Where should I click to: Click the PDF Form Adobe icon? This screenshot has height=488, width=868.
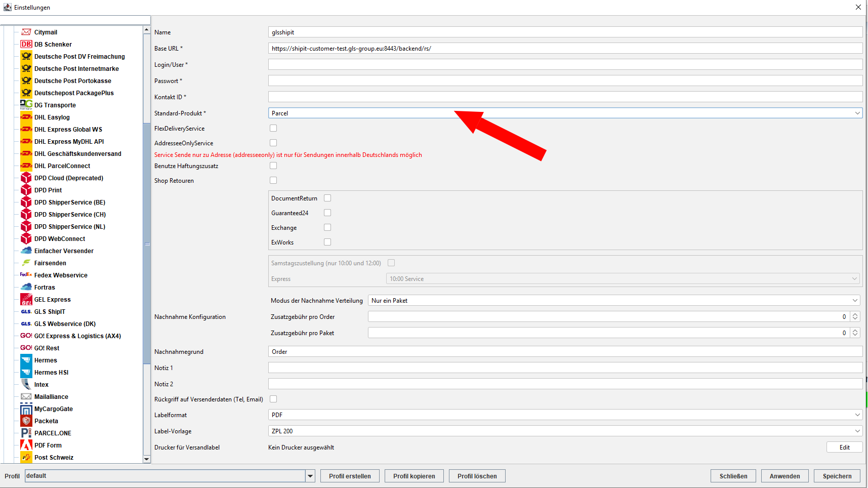tap(26, 445)
